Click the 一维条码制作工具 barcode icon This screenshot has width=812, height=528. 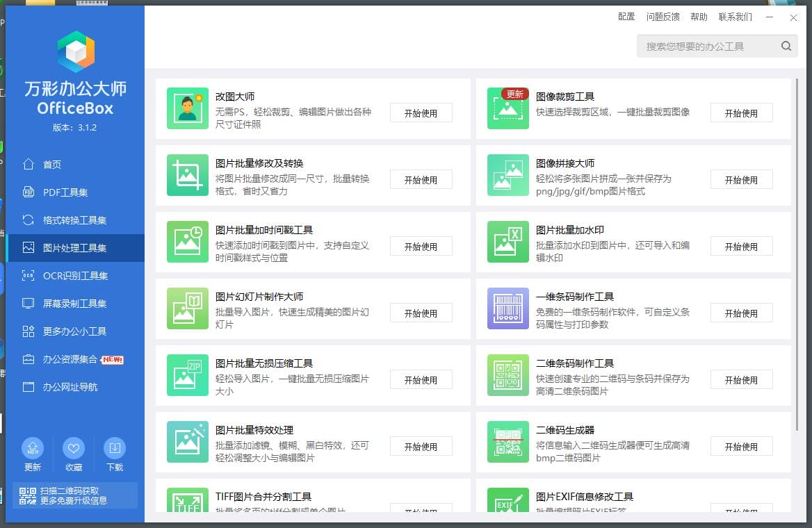pos(508,308)
